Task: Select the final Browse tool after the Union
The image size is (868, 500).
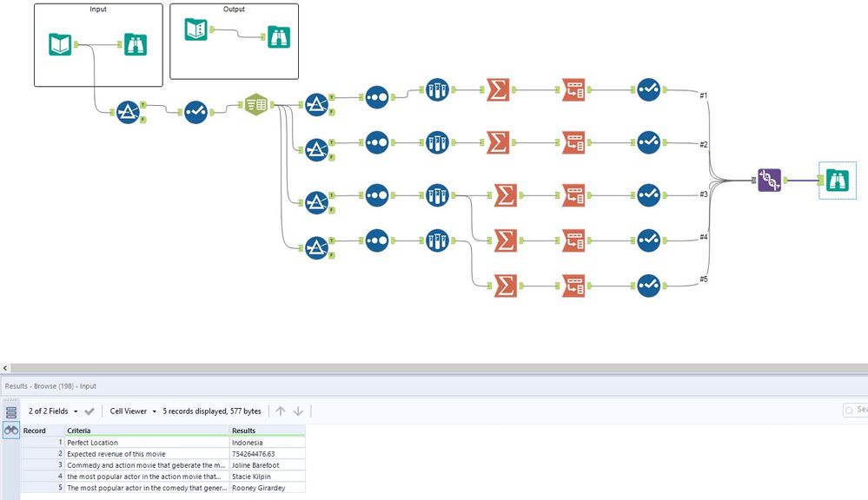Action: click(838, 181)
